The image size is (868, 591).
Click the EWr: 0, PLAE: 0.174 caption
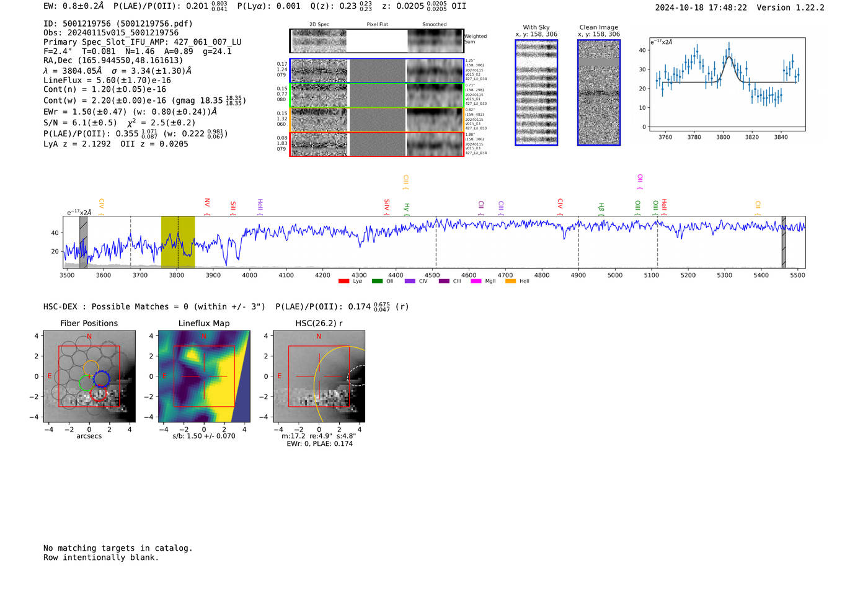pos(319,444)
